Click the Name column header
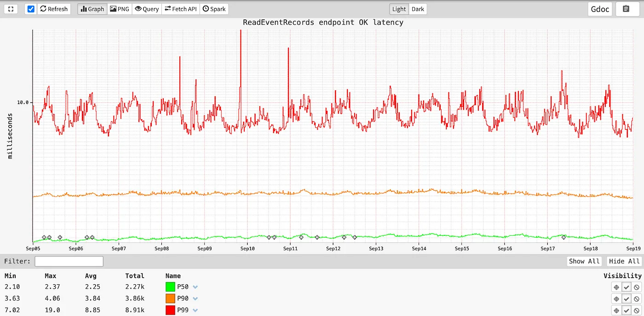 (x=173, y=276)
